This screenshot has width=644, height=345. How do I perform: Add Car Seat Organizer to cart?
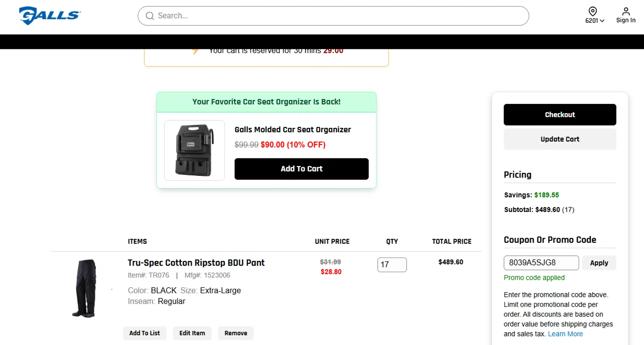pyautogui.click(x=301, y=169)
